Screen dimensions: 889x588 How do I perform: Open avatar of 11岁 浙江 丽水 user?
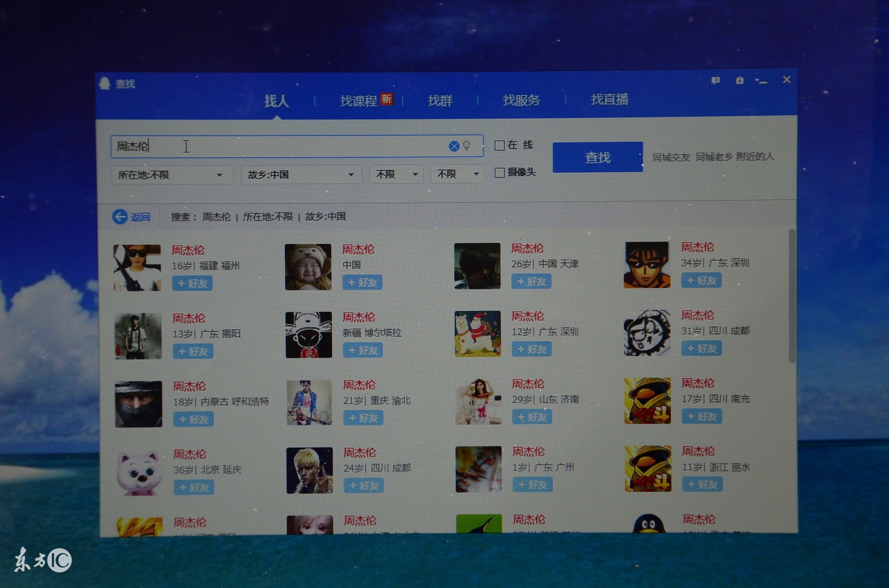(x=648, y=469)
